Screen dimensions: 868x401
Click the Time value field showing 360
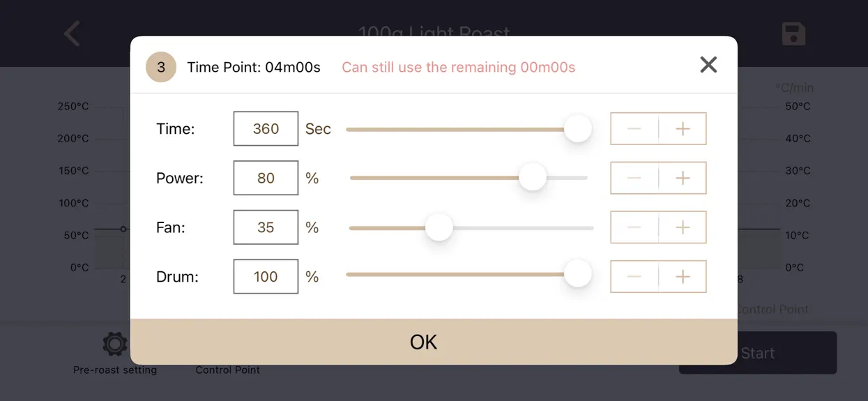[x=266, y=129]
